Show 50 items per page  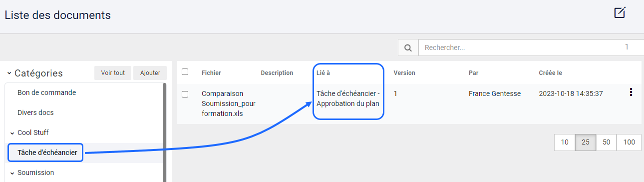coord(606,142)
